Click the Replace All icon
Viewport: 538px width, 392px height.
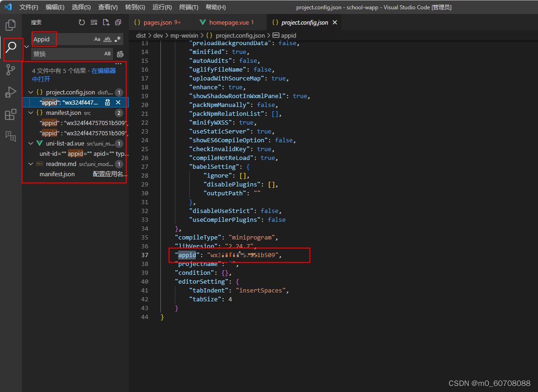120,54
